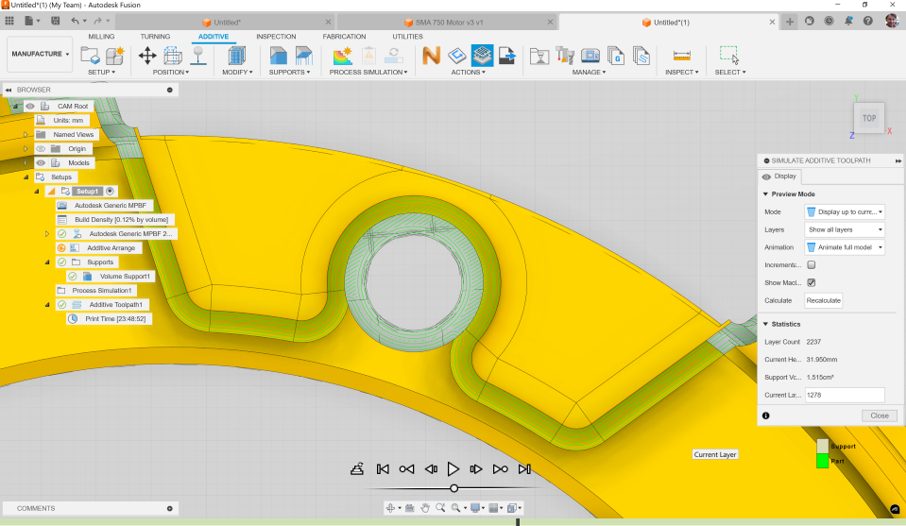Viewport: 906px width, 526px height.
Task: Uncheck the Show Machine checkbox
Action: (x=811, y=283)
